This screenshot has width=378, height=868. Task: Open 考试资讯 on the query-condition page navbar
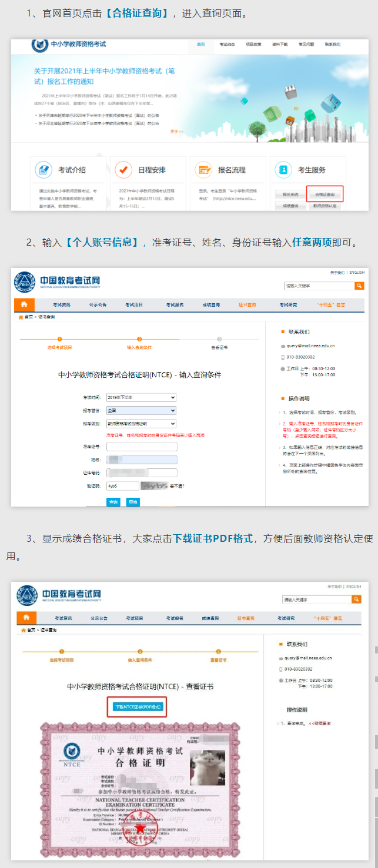pos(62,305)
